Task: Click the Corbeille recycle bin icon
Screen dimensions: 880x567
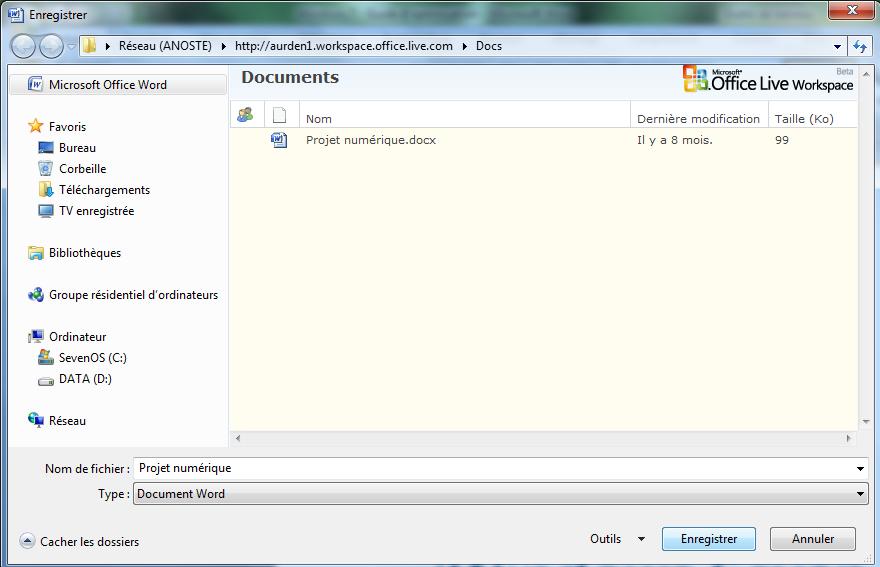Action: point(45,168)
